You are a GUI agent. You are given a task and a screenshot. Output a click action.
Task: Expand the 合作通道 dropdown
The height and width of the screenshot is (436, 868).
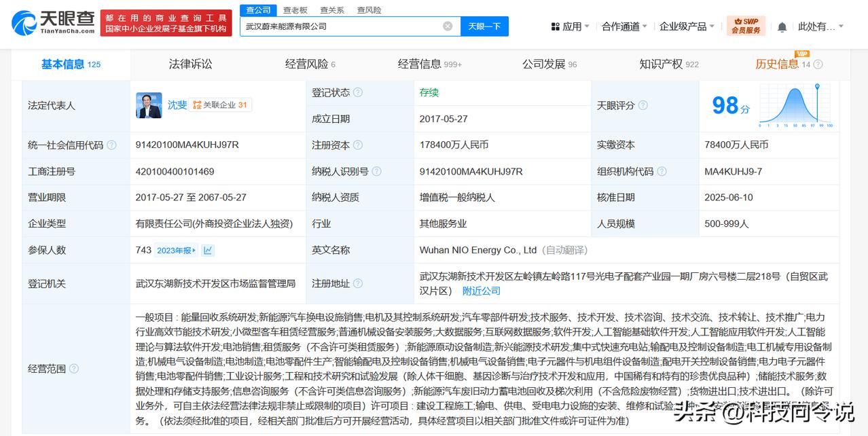[x=624, y=26]
